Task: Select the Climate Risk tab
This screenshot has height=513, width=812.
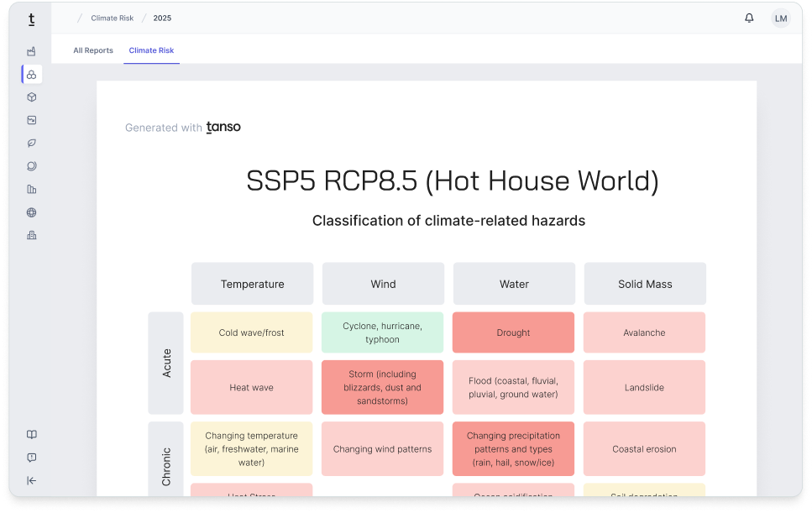Action: 151,50
